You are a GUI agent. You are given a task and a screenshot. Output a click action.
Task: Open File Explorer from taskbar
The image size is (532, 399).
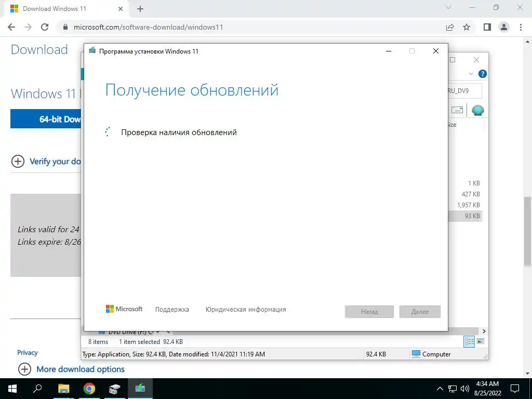click(x=63, y=389)
